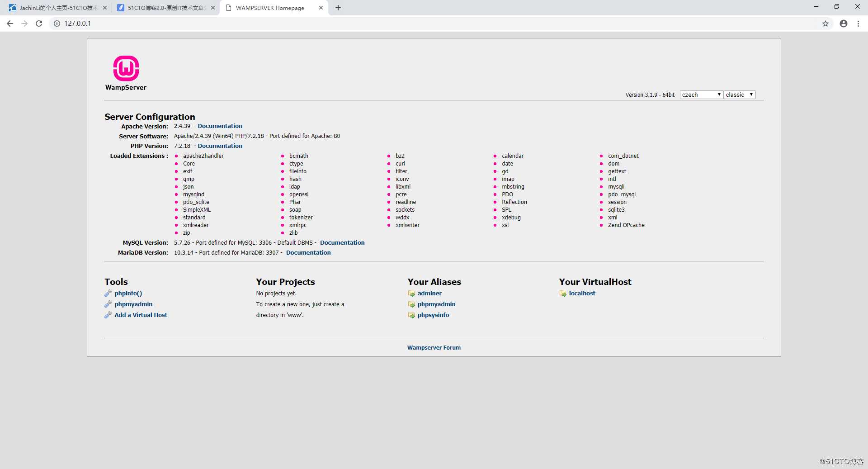Click the SimpleXML extension entry

click(x=197, y=210)
